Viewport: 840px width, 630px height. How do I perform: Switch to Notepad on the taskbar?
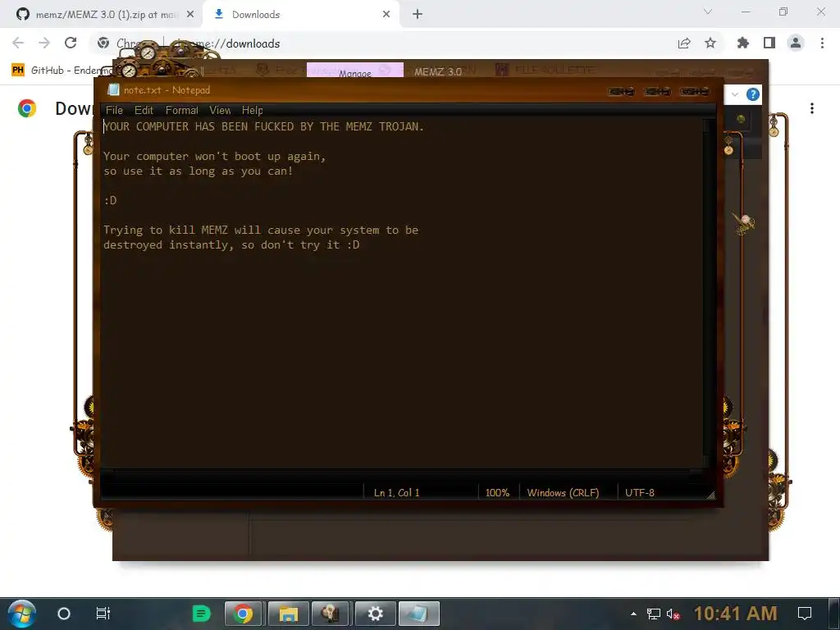coord(419,614)
